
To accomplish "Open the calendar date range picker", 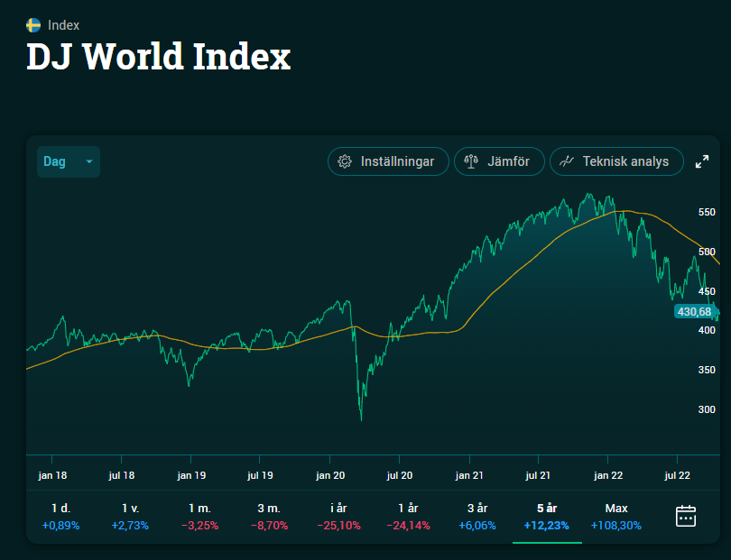I will [686, 516].
